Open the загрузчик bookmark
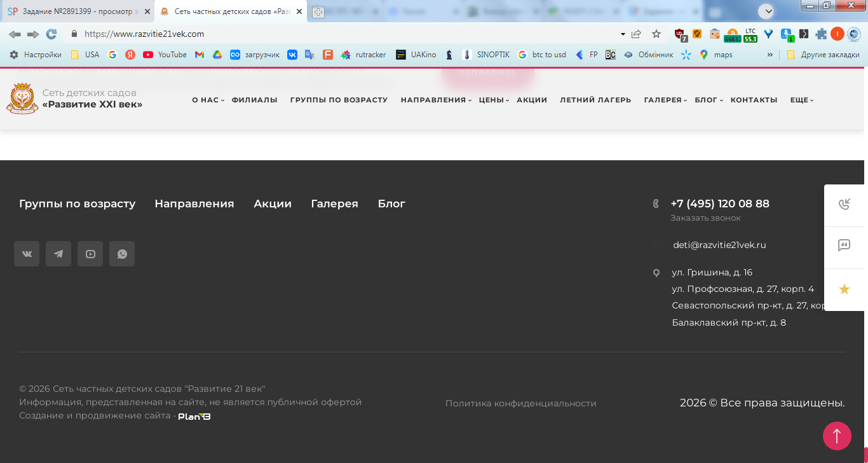This screenshot has height=463, width=868. coord(255,55)
